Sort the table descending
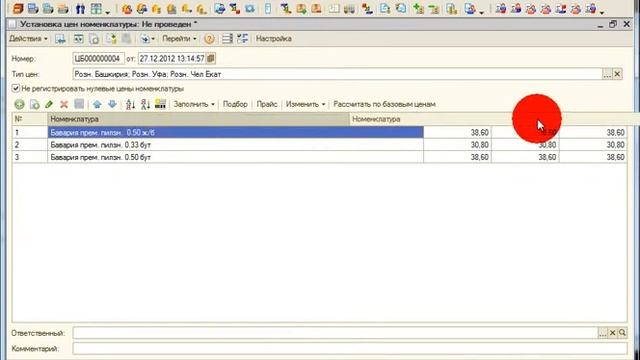Image resolution: width=640 pixels, height=360 pixels. click(x=145, y=104)
